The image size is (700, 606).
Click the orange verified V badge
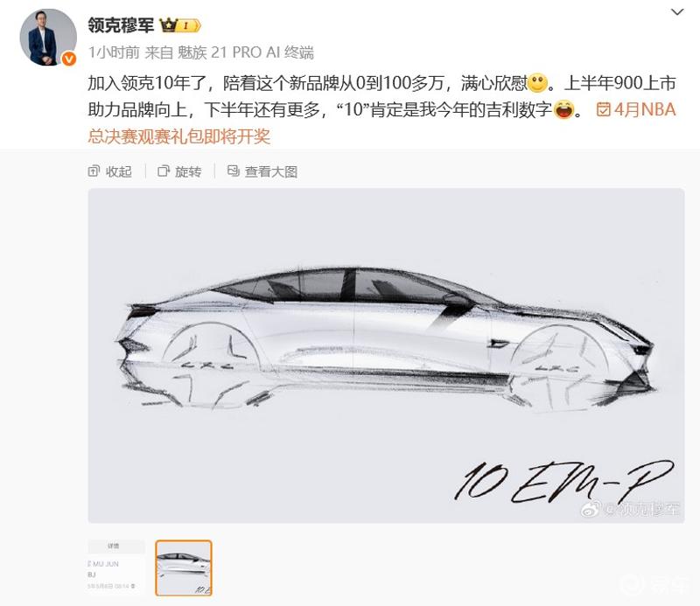tap(69, 59)
